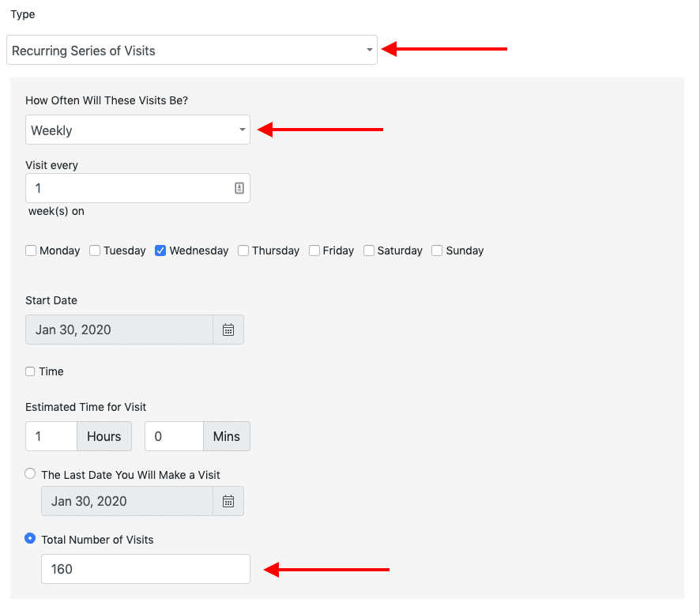
Task: Click the Mins input for estimated time
Action: point(174,436)
